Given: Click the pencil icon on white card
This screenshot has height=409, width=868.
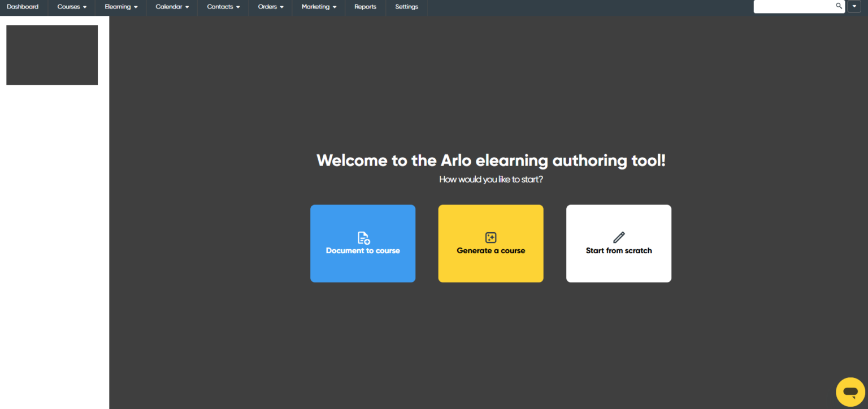Looking at the screenshot, I should [619, 237].
